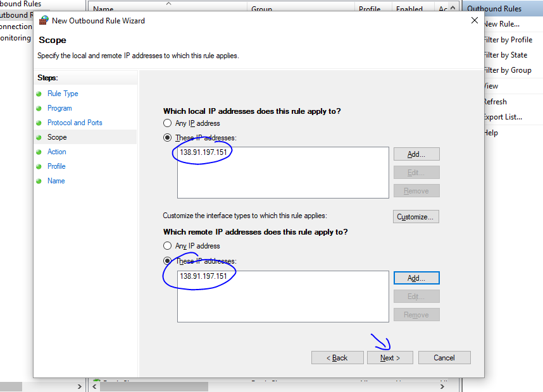Select Inbound Rules in the left tree

(x=21, y=4)
